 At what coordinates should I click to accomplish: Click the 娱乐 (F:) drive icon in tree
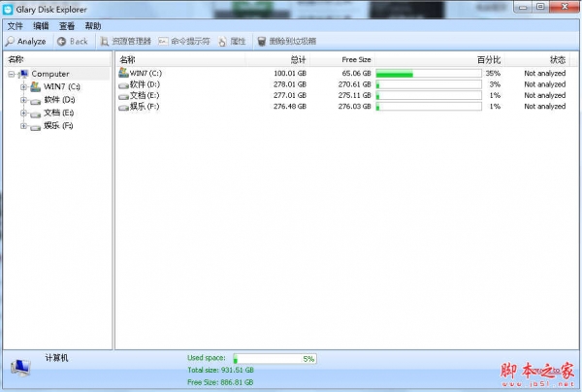point(36,127)
